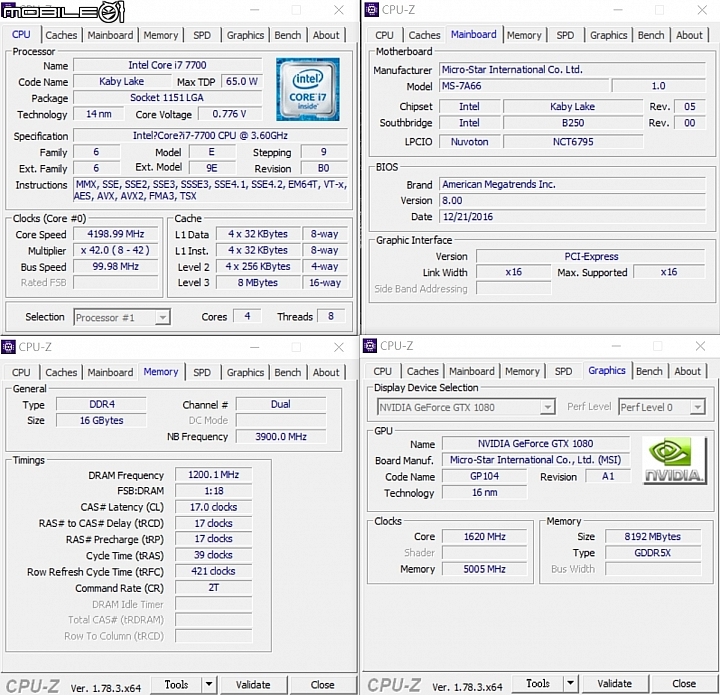This screenshot has width=720, height=695.
Task: Click Validate button in the Graphics window
Action: [x=614, y=683]
